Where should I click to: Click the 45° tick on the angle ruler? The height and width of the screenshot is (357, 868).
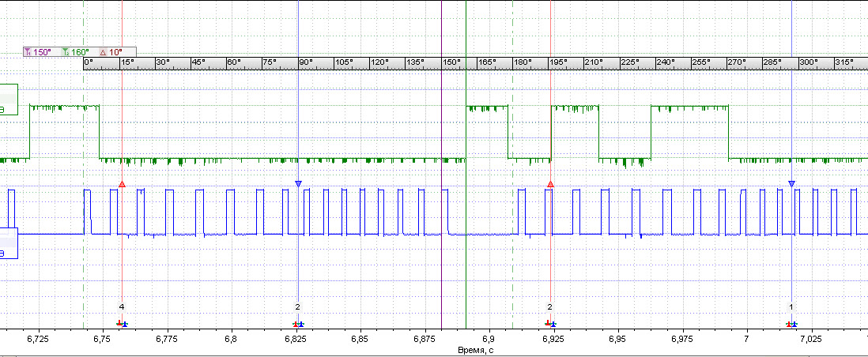click(x=198, y=62)
